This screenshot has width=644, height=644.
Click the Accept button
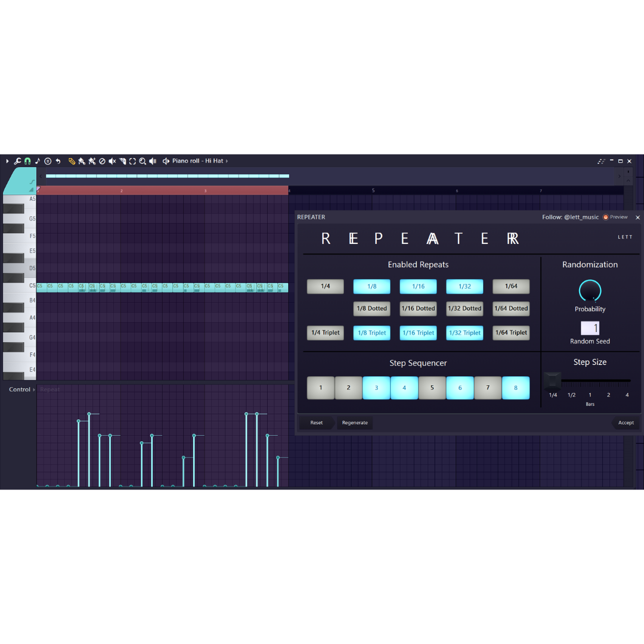click(626, 423)
